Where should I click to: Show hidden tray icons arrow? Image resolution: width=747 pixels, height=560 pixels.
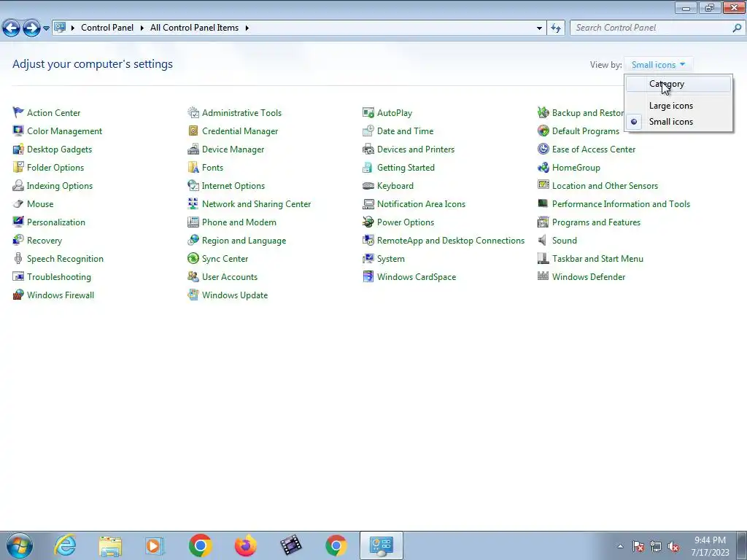620,546
